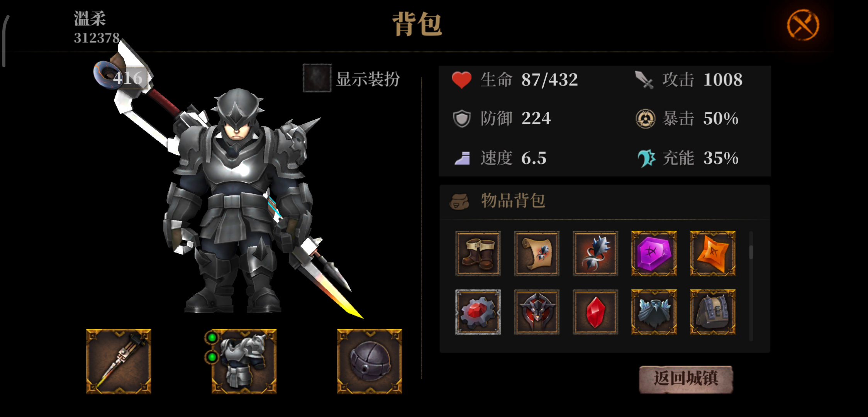Select the backpack bag item
The image size is (868, 417).
coord(713,312)
